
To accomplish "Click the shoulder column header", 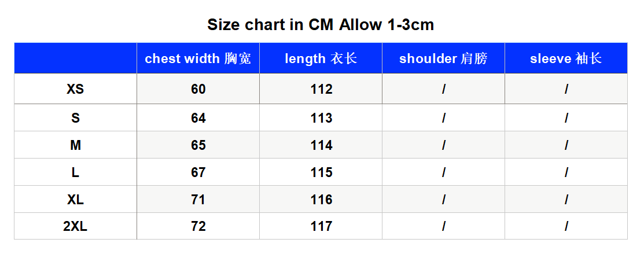I will (x=443, y=58).
